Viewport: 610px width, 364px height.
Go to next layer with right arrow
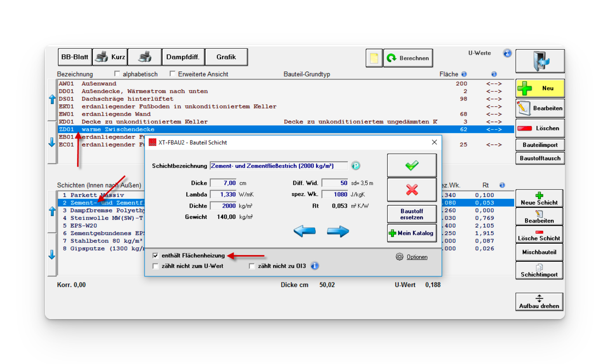tap(338, 231)
